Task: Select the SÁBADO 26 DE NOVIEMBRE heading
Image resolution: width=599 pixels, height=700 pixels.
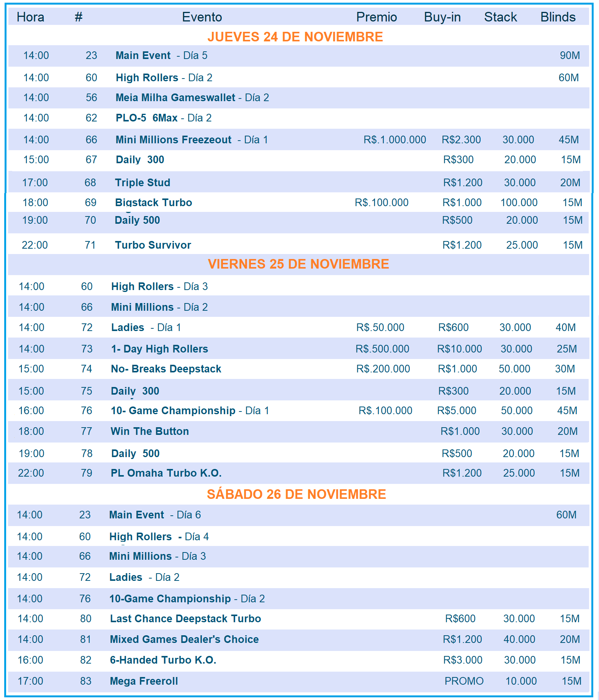Action: tap(296, 494)
